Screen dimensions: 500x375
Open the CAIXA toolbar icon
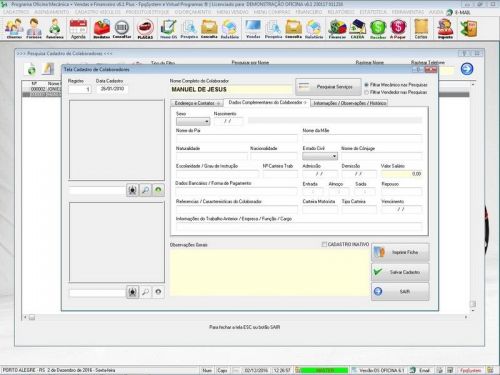click(357, 29)
